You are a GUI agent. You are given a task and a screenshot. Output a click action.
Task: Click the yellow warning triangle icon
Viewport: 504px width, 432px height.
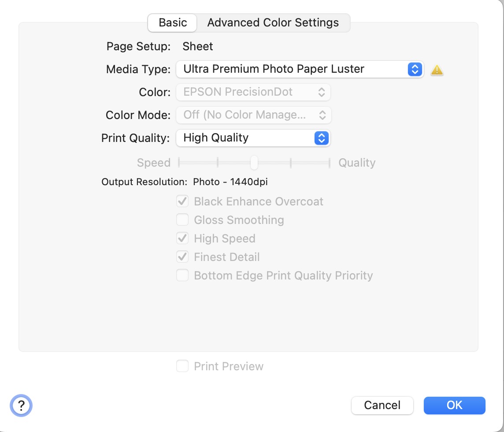click(x=437, y=70)
